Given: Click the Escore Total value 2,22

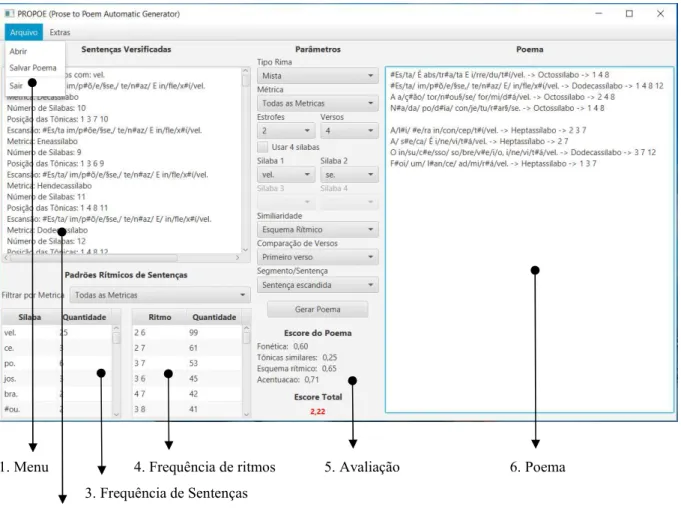Looking at the screenshot, I should click(317, 411).
